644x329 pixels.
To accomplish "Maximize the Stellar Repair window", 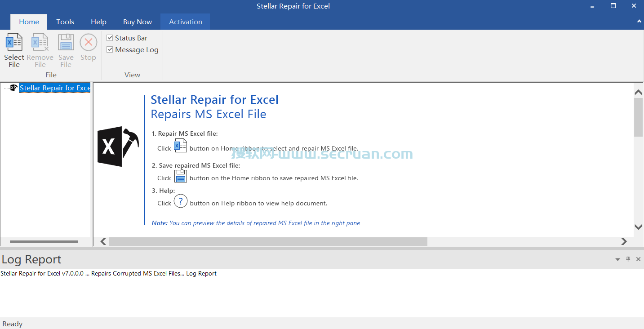I will 613,6.
